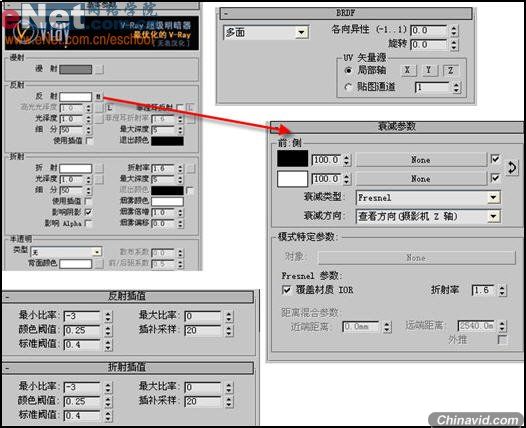
Task: Select the 贴图通道 radio button
Action: (x=349, y=87)
